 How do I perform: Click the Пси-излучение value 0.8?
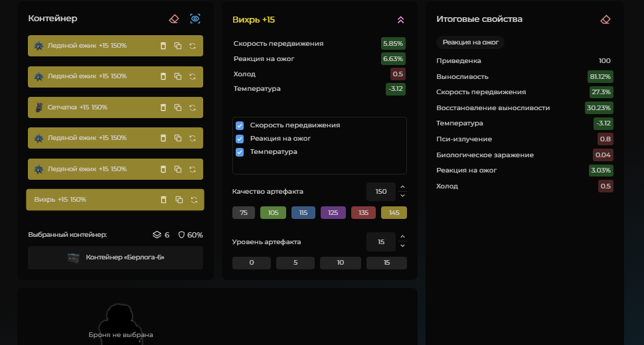point(605,139)
